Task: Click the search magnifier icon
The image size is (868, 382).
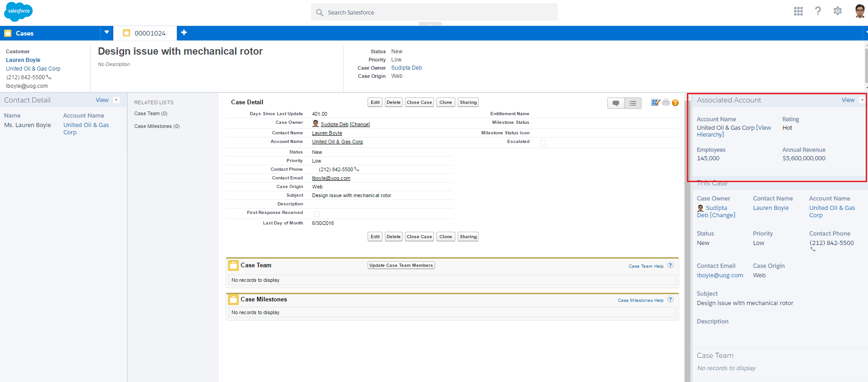Action: click(320, 13)
